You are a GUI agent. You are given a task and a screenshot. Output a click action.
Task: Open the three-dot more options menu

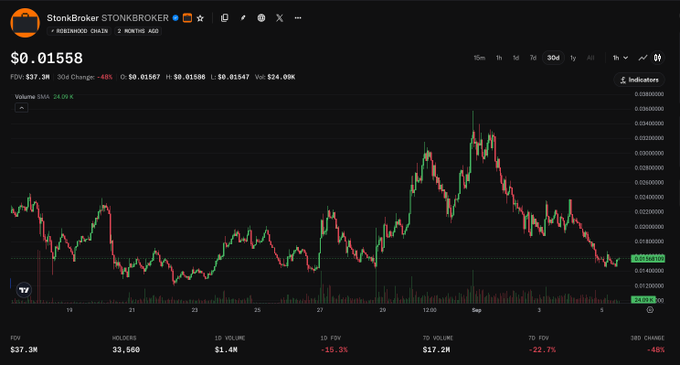[x=298, y=18]
